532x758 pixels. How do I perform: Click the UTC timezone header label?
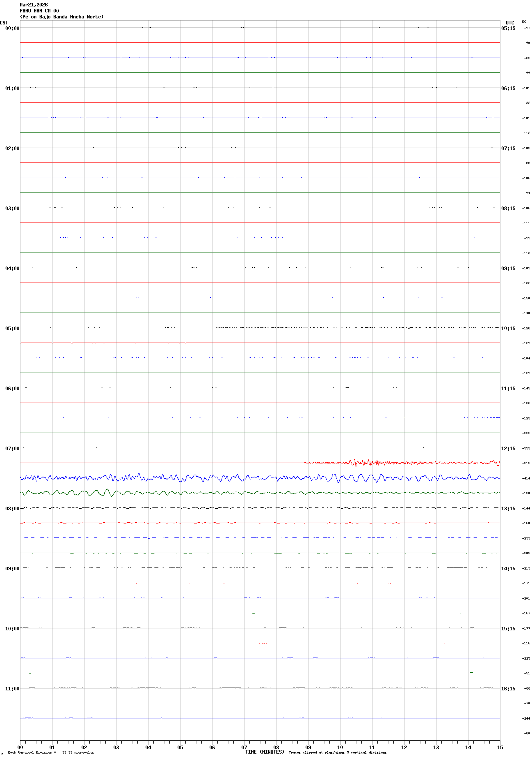click(x=510, y=23)
